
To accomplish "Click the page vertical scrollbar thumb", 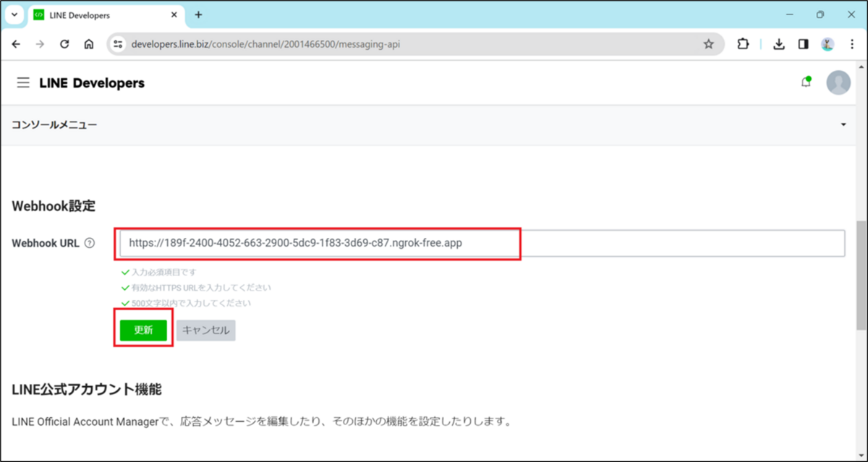I will click(861, 275).
